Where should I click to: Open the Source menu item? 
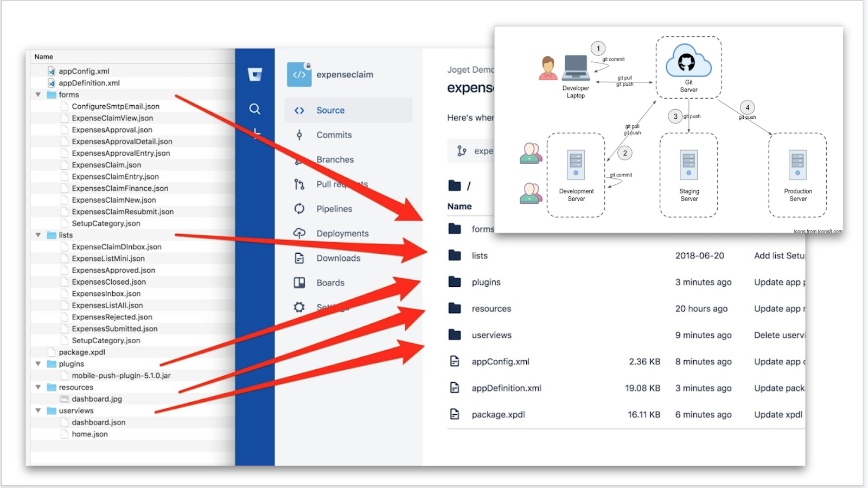tap(348, 110)
